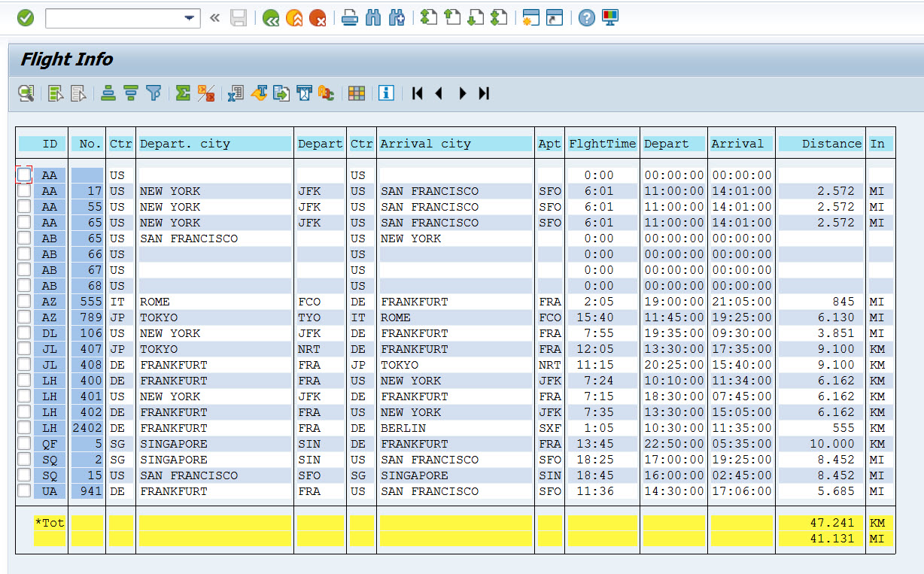Jump to the last page of the list

coord(484,93)
